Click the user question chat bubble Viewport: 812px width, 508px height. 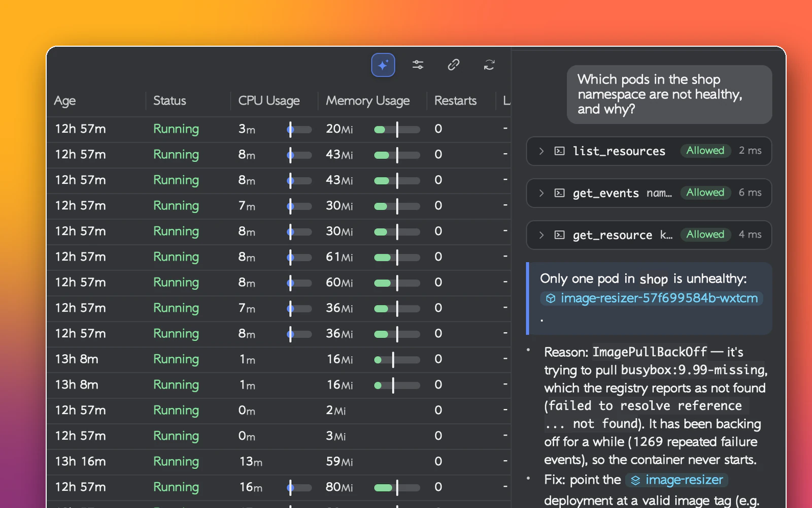pos(669,94)
